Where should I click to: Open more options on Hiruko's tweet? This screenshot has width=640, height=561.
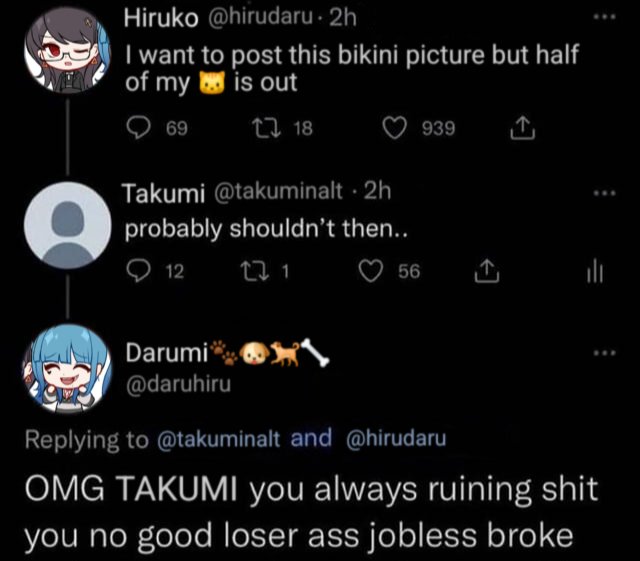(x=605, y=17)
